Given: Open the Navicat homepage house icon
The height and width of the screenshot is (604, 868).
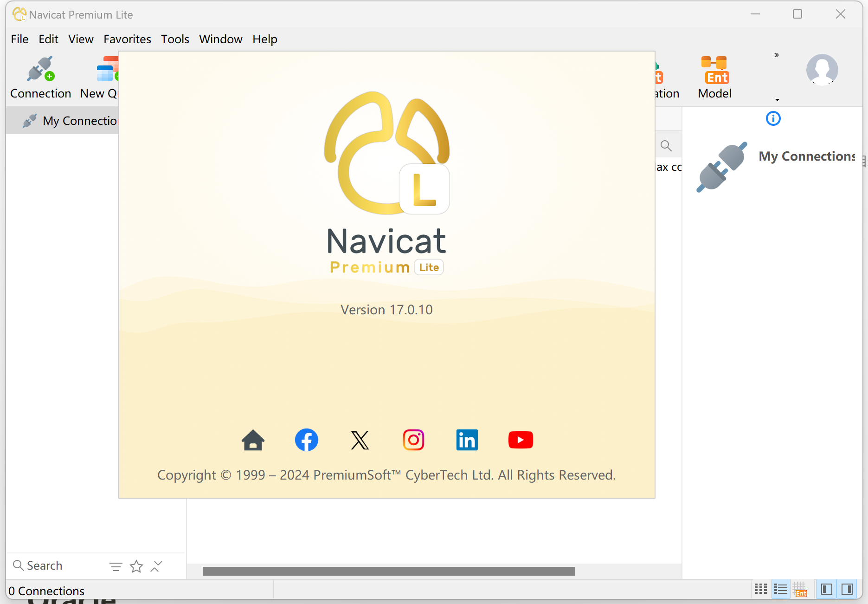Looking at the screenshot, I should click(253, 440).
